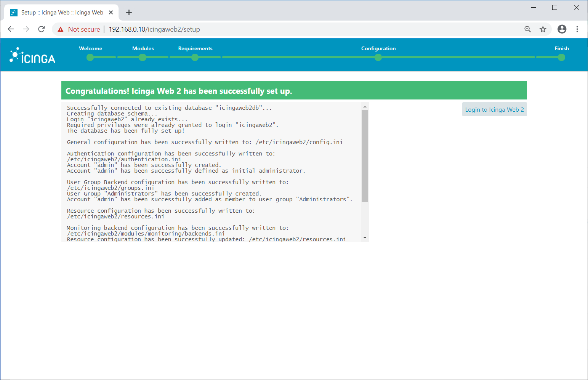Click 'Monitoring backend configuration' log line
Screen dimensions: 588x380
(x=178, y=228)
